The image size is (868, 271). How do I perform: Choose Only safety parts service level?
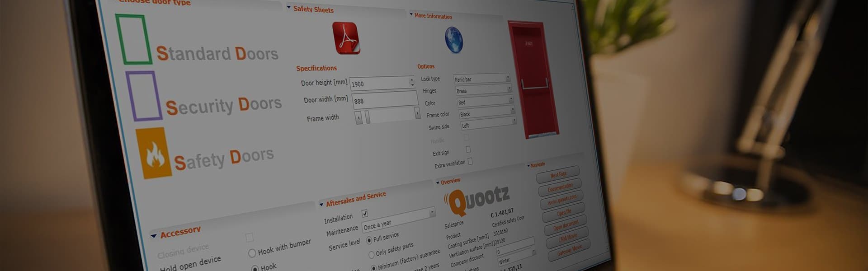coord(372,254)
